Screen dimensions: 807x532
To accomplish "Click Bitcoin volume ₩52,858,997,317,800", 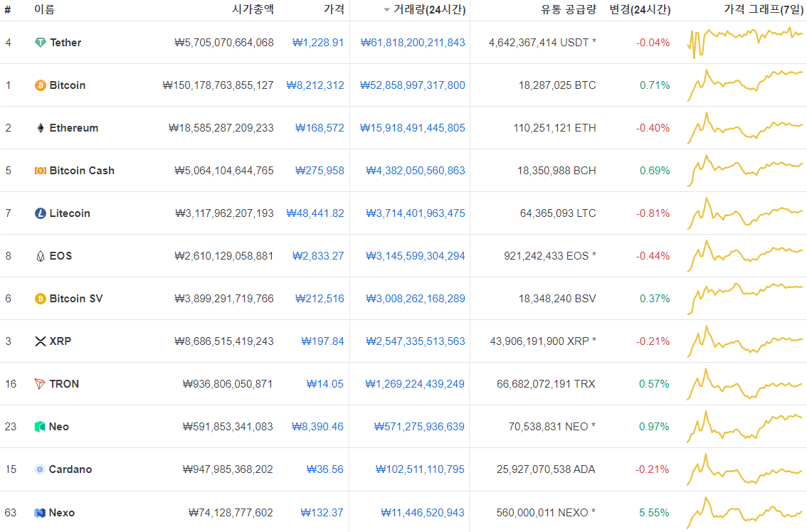I will (413, 85).
